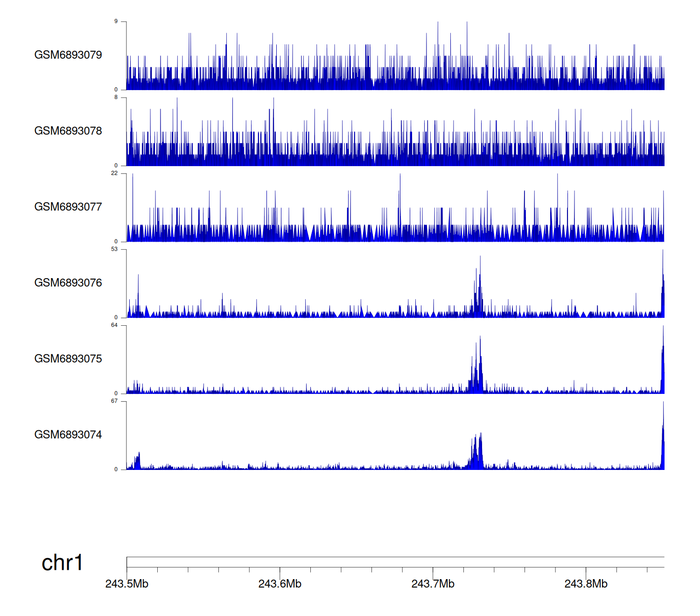Image resolution: width=700 pixels, height=616 pixels.
Task: Click the 243.5Mb axis position label
Action: pos(127,584)
